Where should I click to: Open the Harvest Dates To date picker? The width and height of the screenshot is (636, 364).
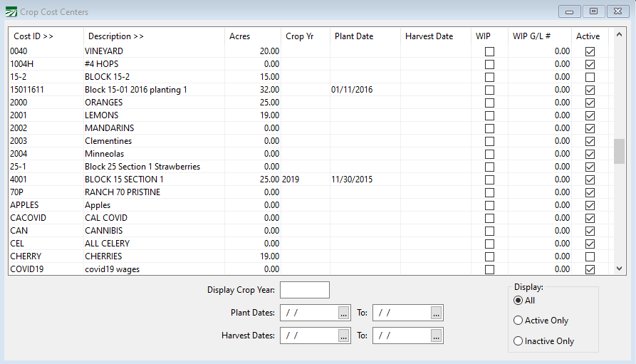(x=437, y=336)
